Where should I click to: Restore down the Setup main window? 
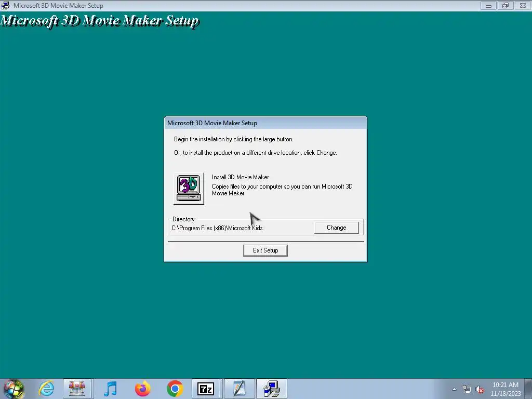[506, 5]
